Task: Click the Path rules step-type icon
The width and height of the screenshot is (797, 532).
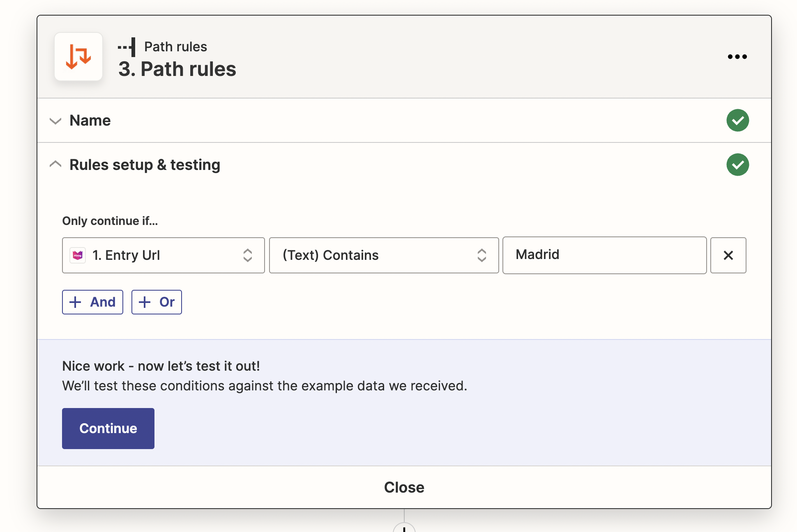Action: 127,47
